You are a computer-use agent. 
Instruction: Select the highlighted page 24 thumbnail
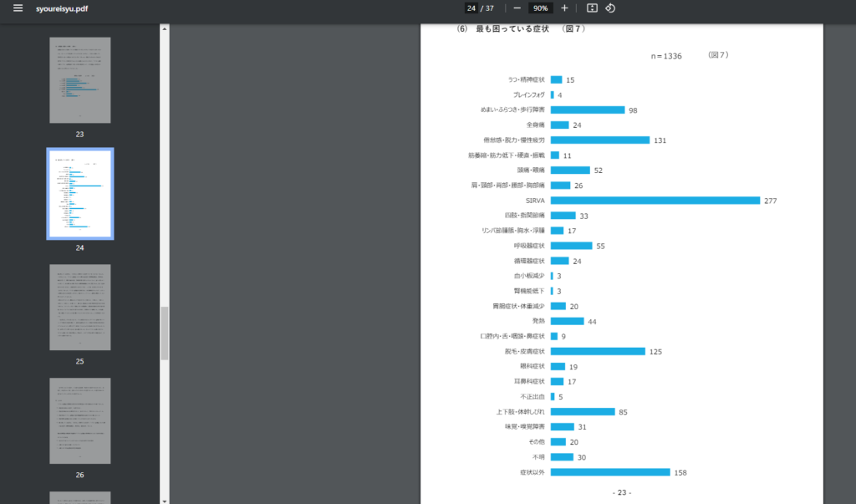(x=79, y=194)
